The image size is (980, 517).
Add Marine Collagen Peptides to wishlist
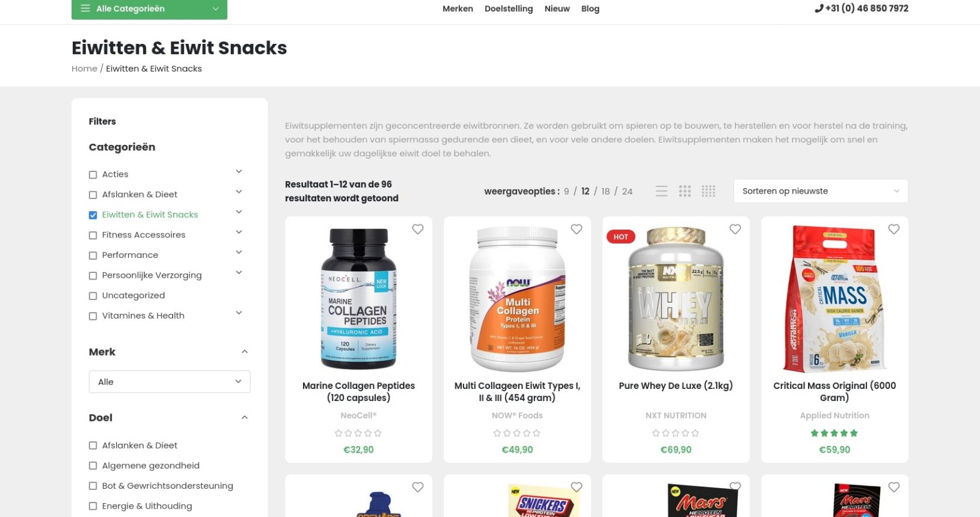(x=418, y=229)
